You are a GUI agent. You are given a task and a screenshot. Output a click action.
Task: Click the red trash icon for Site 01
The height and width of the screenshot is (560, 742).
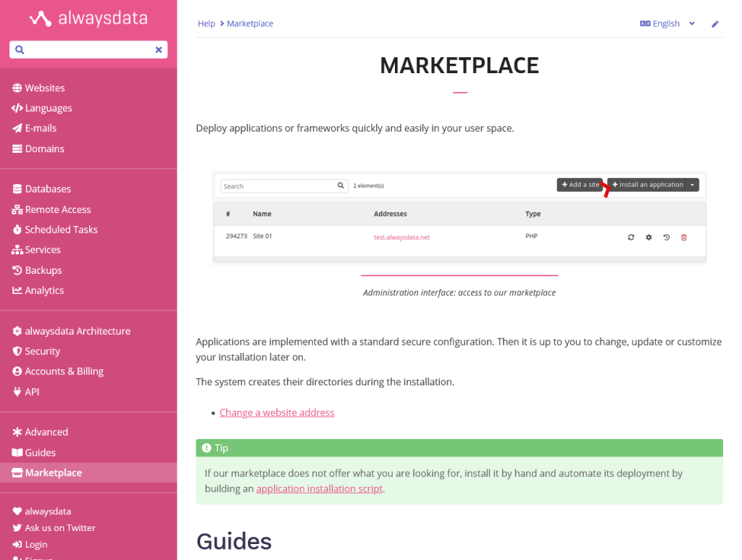click(683, 237)
